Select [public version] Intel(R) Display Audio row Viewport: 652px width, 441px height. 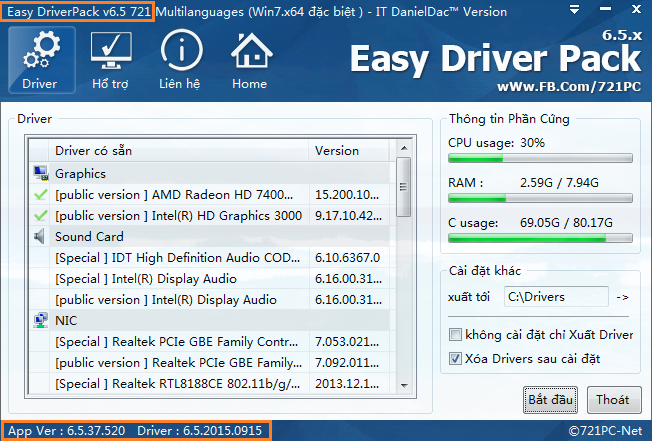tap(210, 300)
